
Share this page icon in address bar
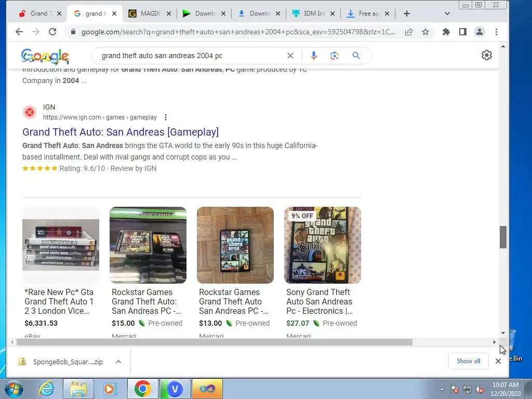pyautogui.click(x=409, y=32)
